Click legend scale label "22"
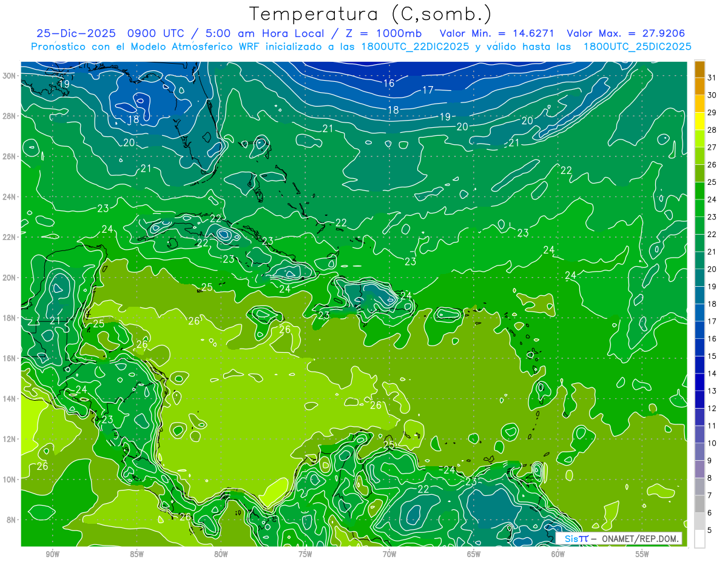Image resolution: width=728 pixels, height=562 pixels. point(712,235)
